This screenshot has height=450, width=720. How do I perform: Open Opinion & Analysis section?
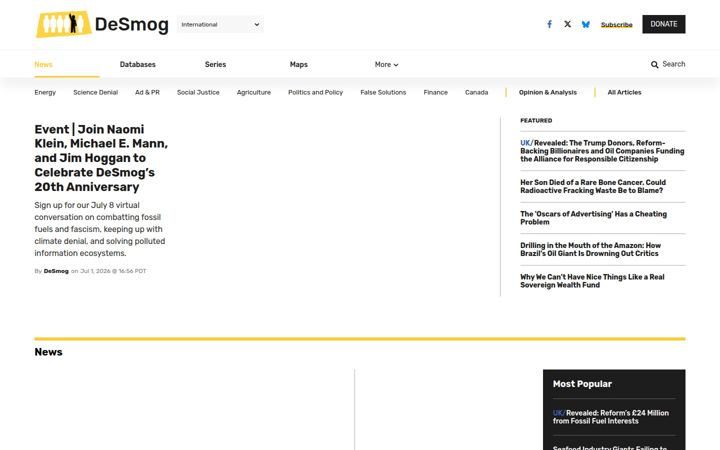(x=547, y=92)
